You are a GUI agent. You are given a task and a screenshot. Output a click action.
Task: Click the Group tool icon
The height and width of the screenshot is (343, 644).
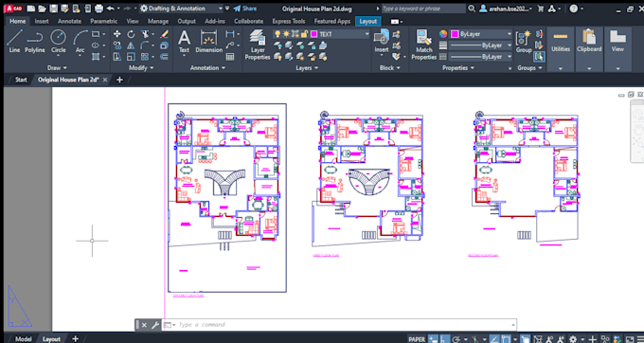(524, 42)
